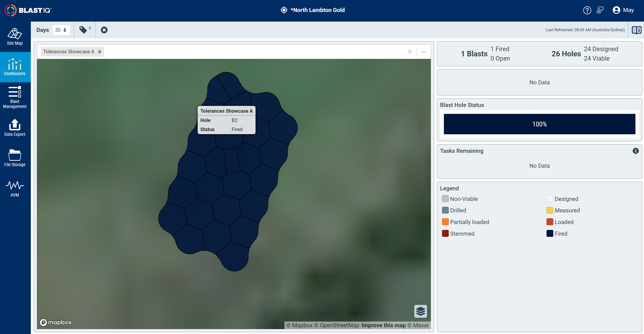Open the May user account menu

[623, 10]
